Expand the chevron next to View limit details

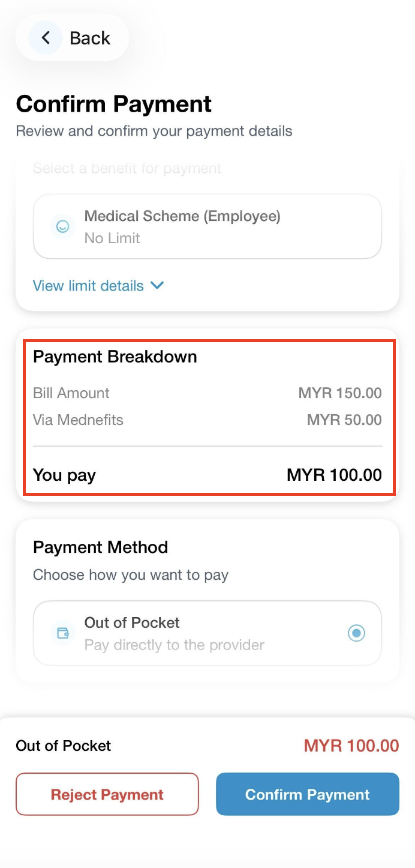(157, 286)
